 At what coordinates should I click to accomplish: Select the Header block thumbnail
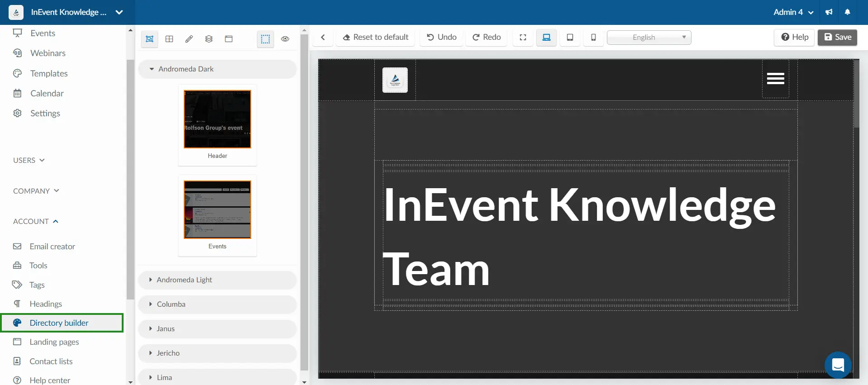[217, 119]
